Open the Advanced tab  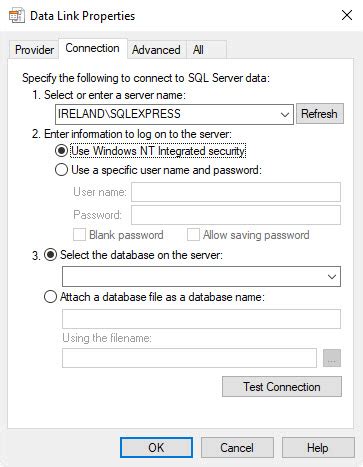[x=156, y=50]
